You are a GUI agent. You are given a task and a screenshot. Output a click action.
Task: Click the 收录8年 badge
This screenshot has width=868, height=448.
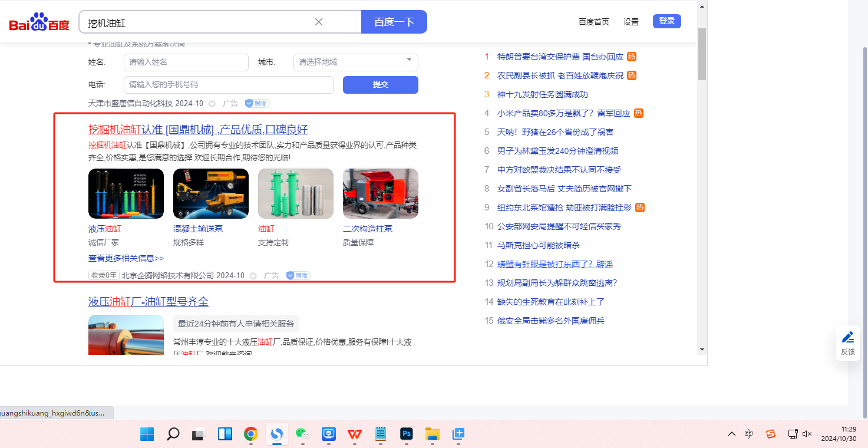[x=104, y=275]
